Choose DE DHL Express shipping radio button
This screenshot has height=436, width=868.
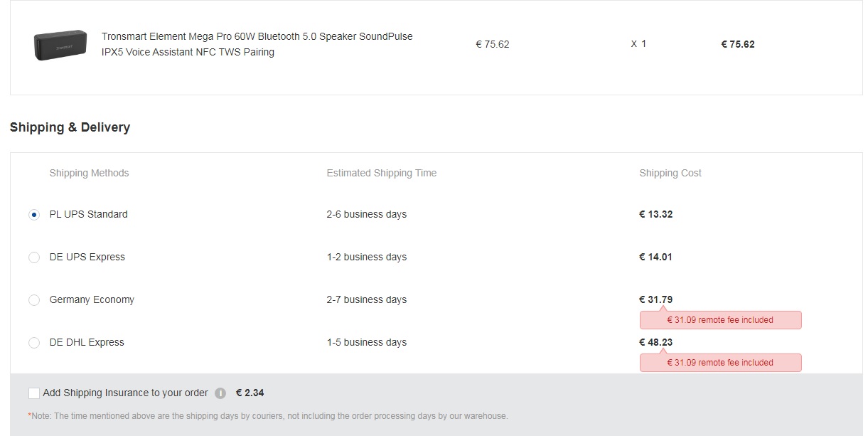point(34,343)
